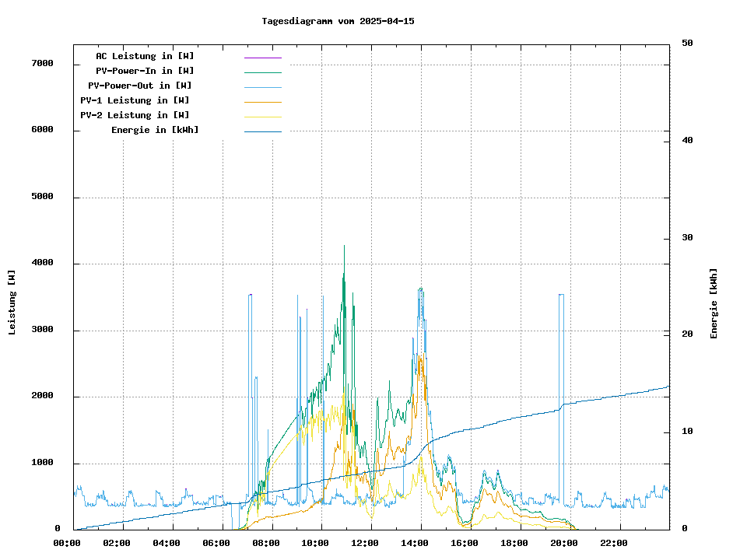Image resolution: width=747 pixels, height=560 pixels.
Task: Click the light blue PV-Power-Out legend line
Action: tap(262, 87)
